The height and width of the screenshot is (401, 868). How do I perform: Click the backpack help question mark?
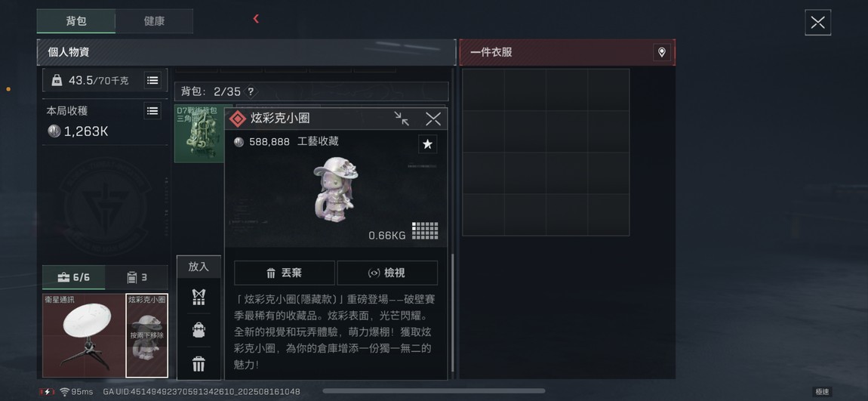point(251,92)
